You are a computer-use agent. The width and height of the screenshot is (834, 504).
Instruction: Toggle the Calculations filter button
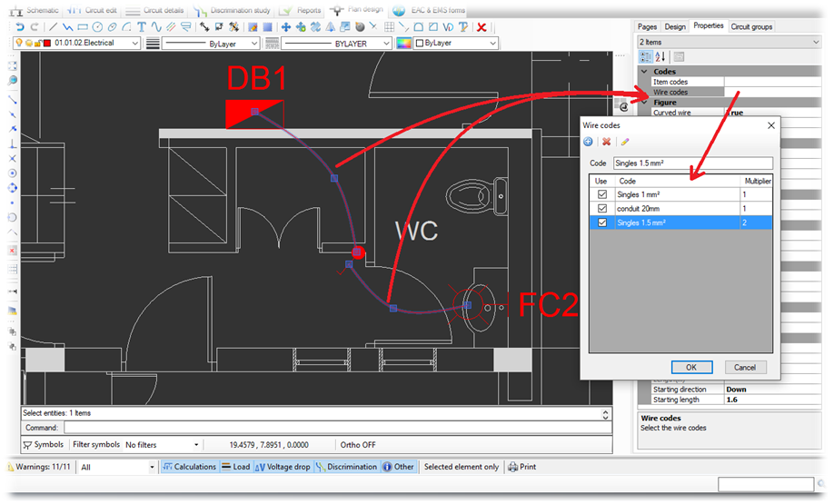[x=189, y=467]
